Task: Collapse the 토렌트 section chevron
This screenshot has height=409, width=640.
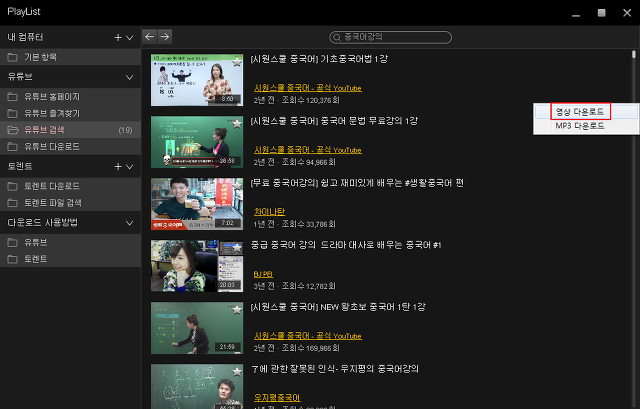Action: click(129, 167)
